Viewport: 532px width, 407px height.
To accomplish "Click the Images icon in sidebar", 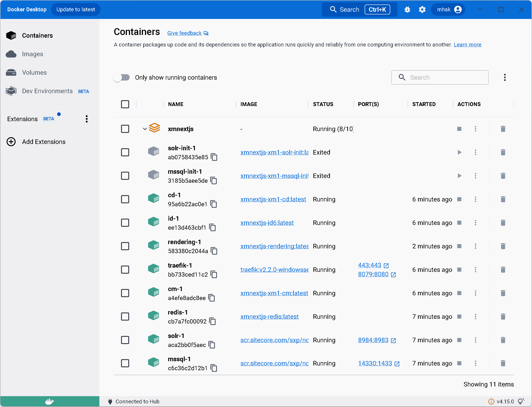I will click(11, 54).
